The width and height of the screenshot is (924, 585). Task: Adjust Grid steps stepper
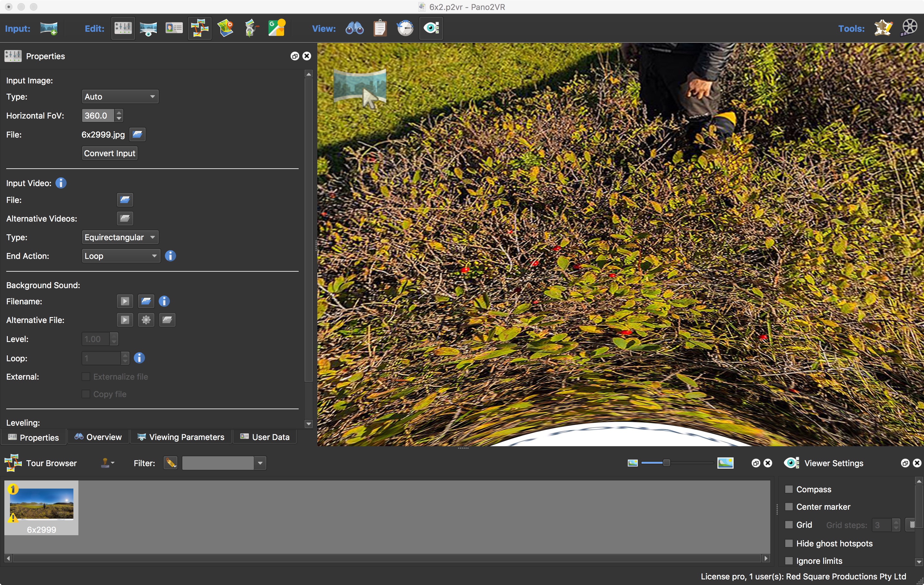[896, 525]
